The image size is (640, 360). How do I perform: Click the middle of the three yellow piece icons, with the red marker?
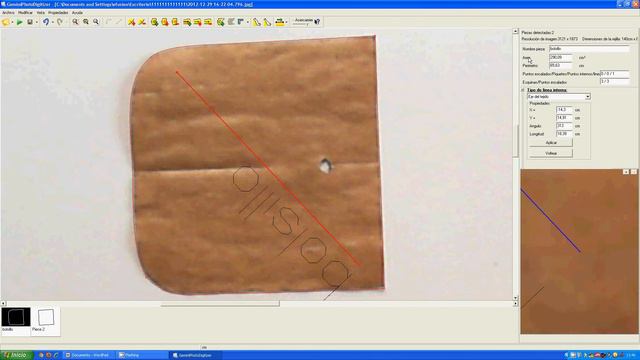coord(165,22)
